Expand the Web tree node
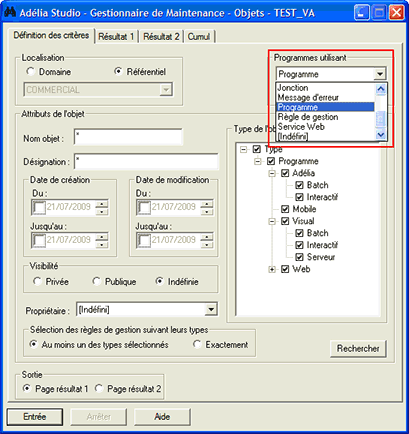 [x=272, y=269]
